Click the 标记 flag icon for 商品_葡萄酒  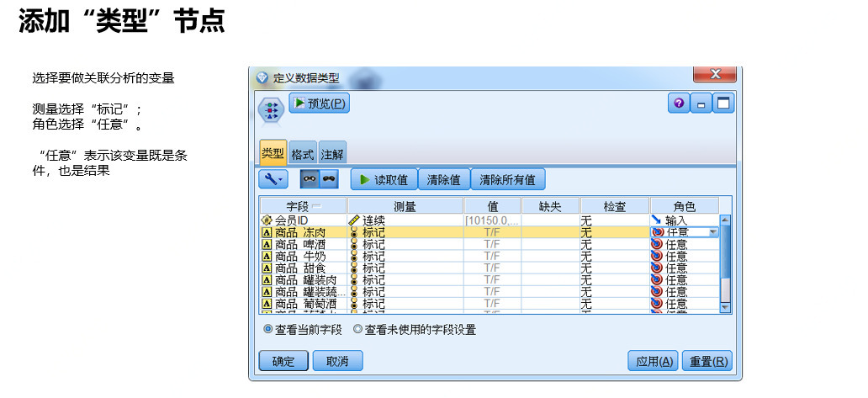click(354, 304)
